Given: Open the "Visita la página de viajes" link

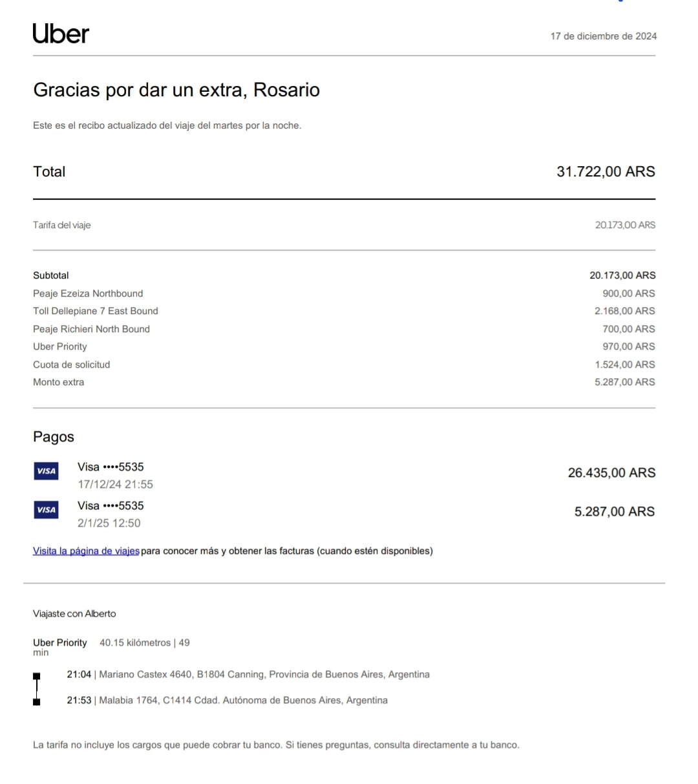Looking at the screenshot, I should pyautogui.click(x=86, y=551).
